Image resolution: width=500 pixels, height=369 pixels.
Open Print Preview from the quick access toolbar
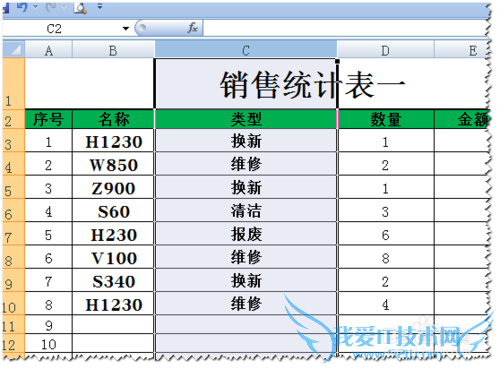click(80, 7)
